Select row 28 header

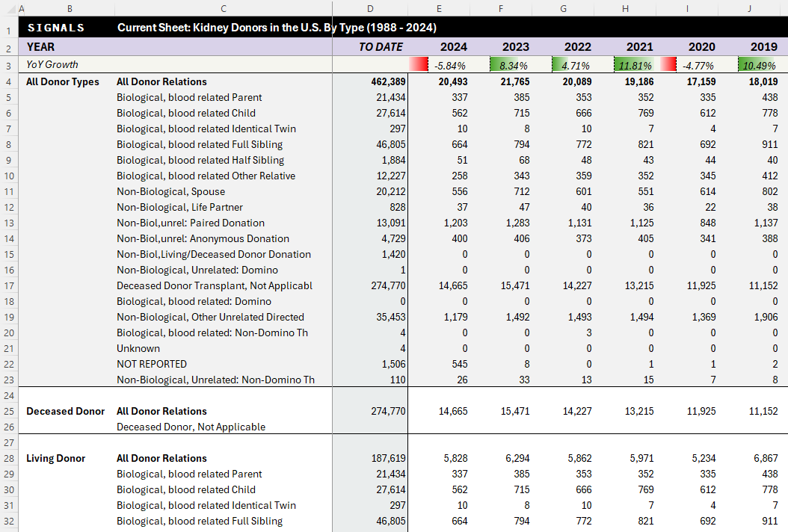tap(8, 459)
